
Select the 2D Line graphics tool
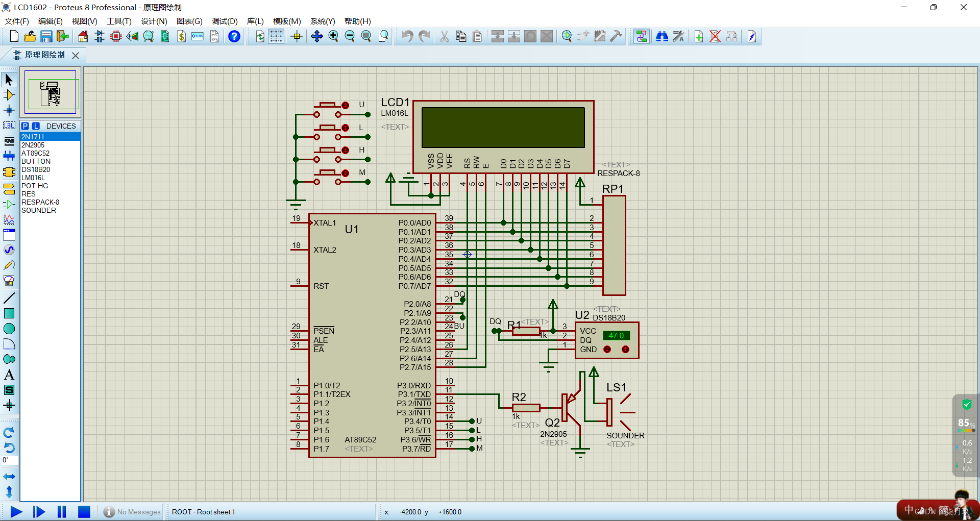click(x=9, y=297)
